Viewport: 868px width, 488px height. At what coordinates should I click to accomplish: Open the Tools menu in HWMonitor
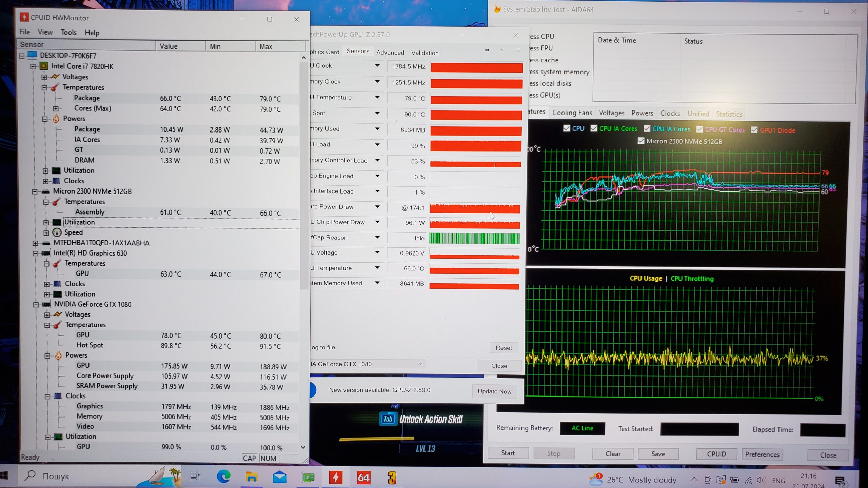pos(68,32)
